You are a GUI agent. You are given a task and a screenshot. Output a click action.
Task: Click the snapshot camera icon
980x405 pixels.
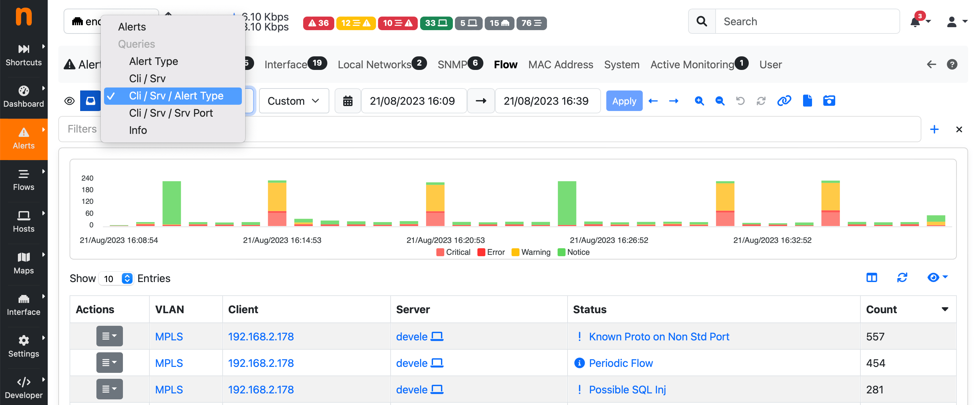pos(829,101)
